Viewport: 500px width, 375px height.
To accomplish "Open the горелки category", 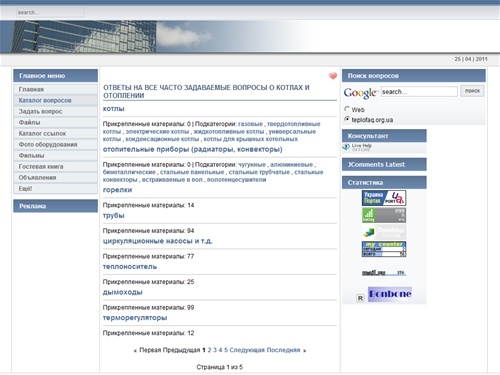I will point(117,190).
